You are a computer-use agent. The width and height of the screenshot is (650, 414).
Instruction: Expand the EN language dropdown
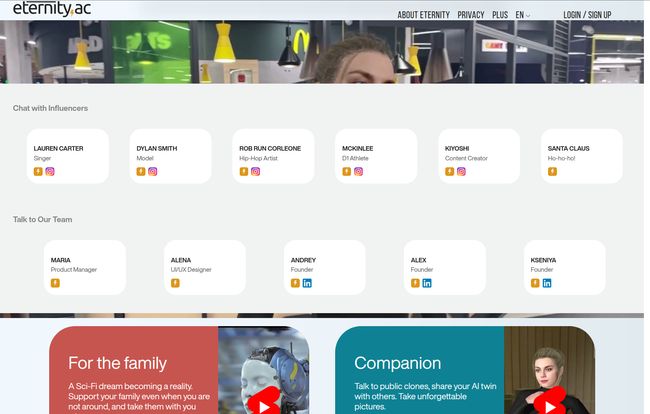(522, 15)
